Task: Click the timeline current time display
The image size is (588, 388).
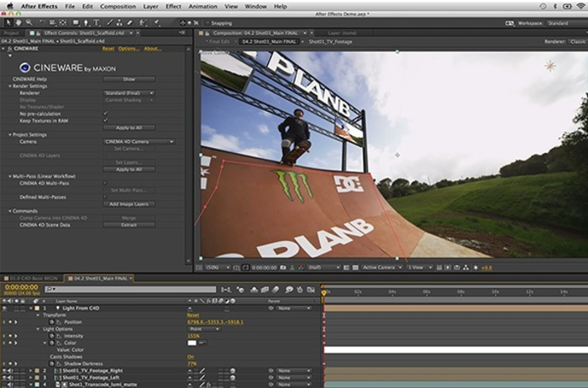Action: [20, 286]
